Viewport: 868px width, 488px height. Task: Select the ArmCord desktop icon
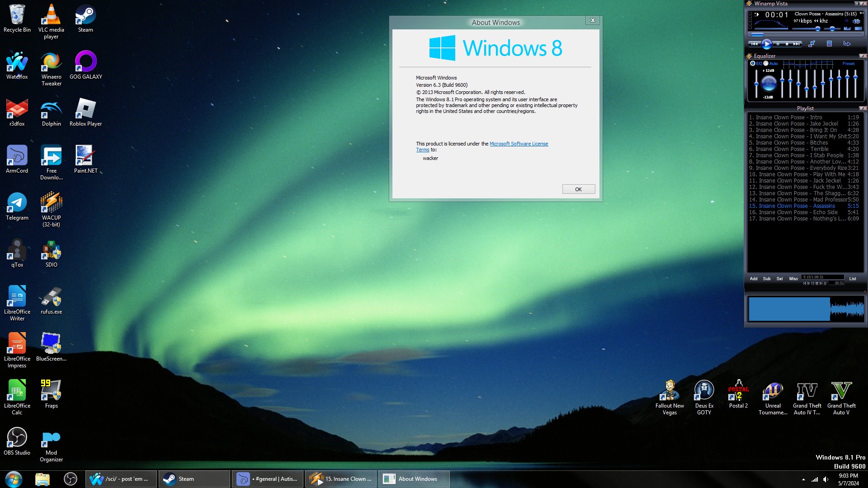point(17,160)
